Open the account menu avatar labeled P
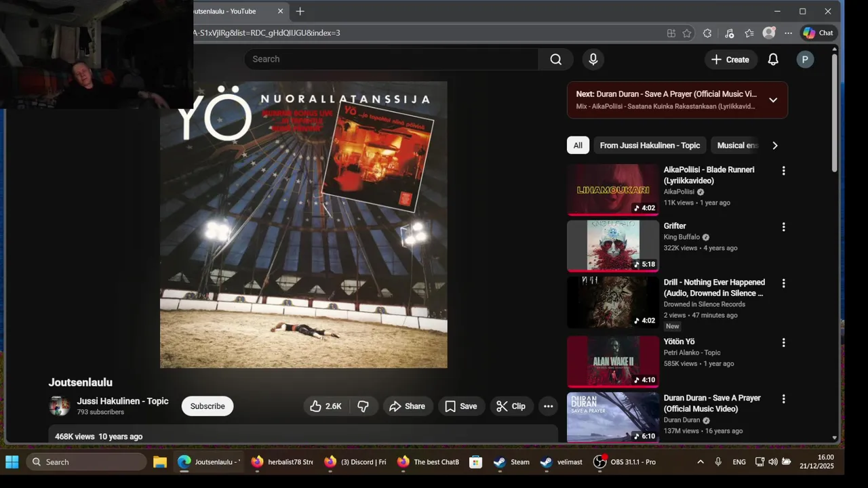The width and height of the screenshot is (868, 488). pyautogui.click(x=805, y=60)
